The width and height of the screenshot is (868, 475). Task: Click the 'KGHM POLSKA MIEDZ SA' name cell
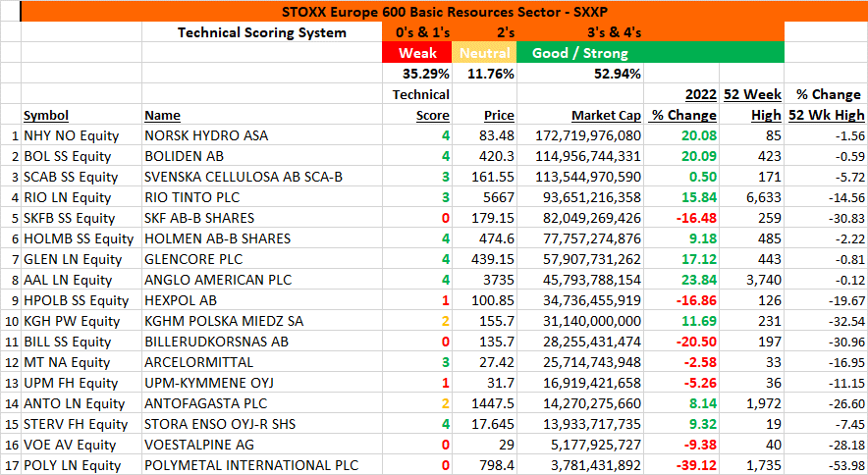(262, 321)
